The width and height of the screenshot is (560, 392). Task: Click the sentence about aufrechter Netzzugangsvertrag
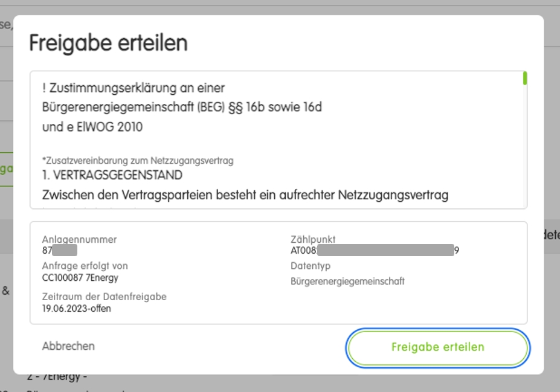point(245,195)
